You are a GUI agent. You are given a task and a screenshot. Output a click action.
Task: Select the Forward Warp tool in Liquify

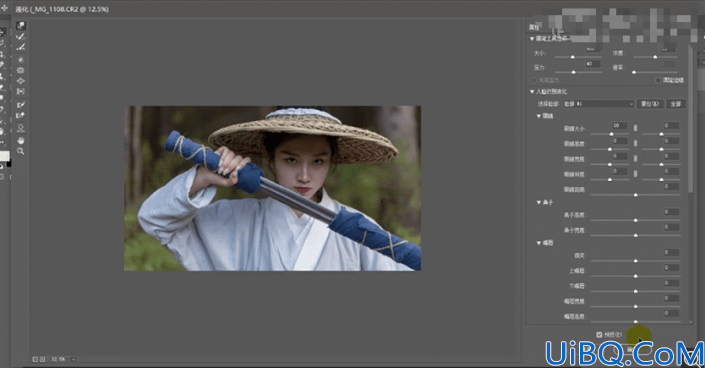coord(21,26)
